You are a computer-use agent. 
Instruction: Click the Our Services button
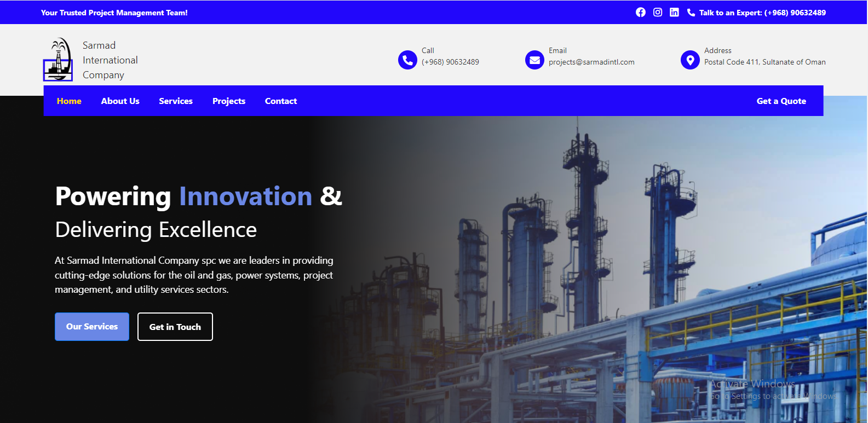[x=92, y=327]
